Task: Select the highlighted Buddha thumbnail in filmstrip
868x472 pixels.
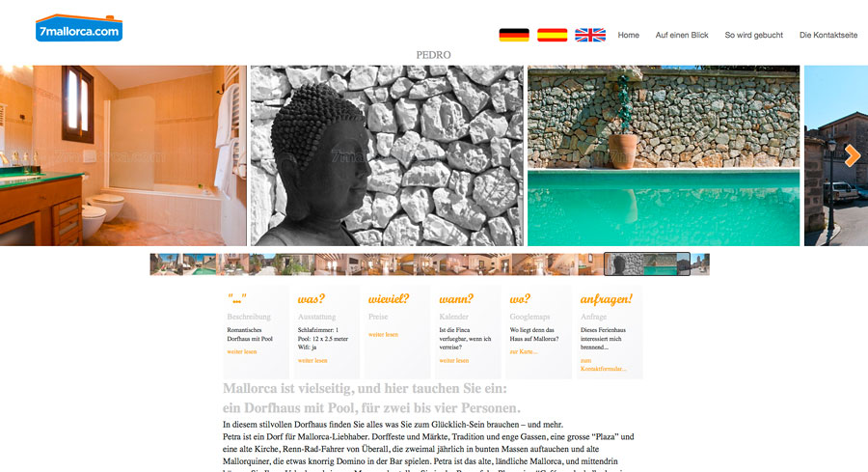Action: (624, 264)
